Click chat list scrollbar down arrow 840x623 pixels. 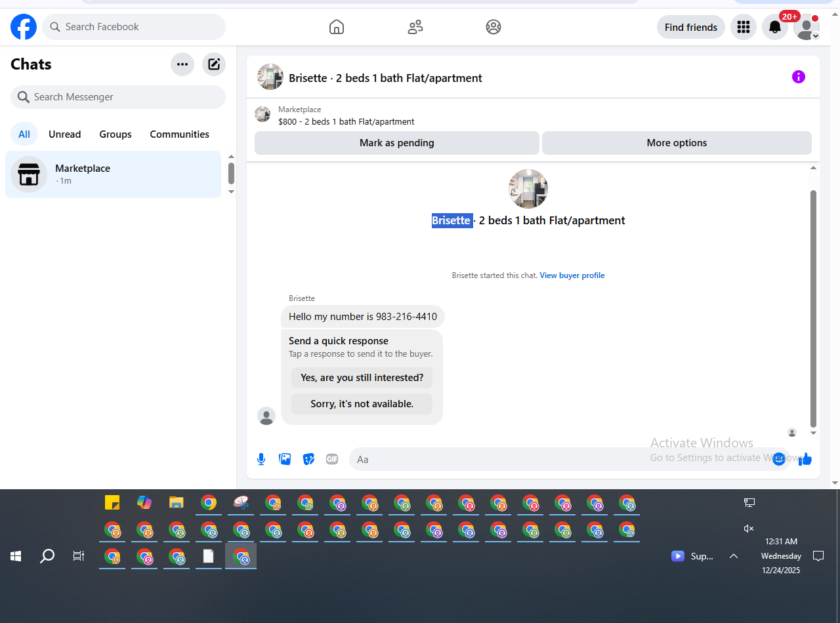(231, 191)
